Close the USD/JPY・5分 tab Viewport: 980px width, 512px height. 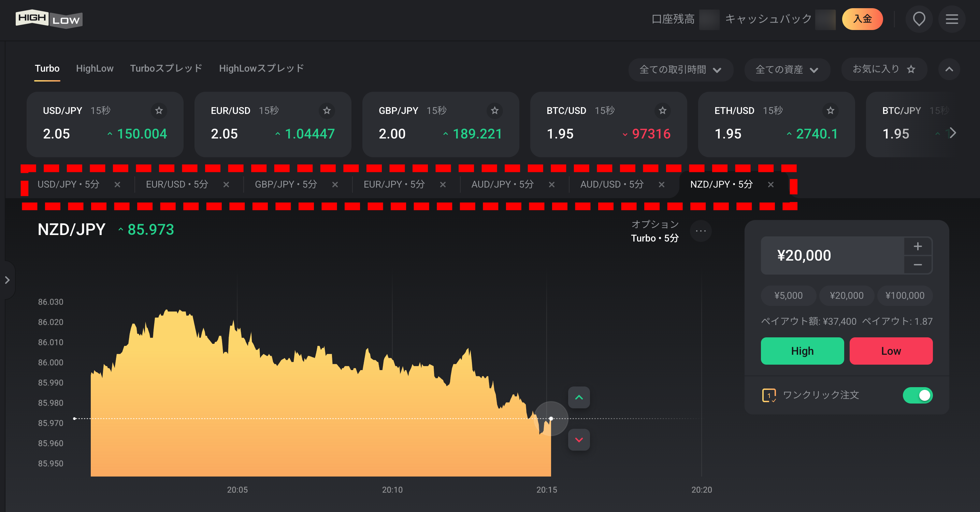[x=118, y=185]
